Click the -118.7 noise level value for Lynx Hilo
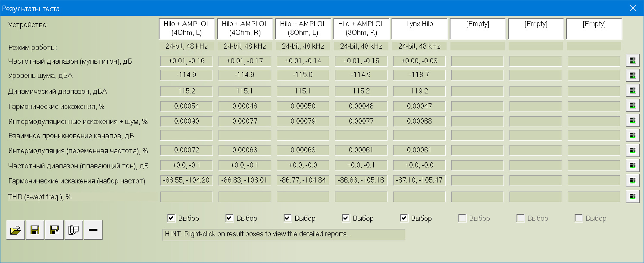This screenshot has height=263, width=644. [419, 75]
